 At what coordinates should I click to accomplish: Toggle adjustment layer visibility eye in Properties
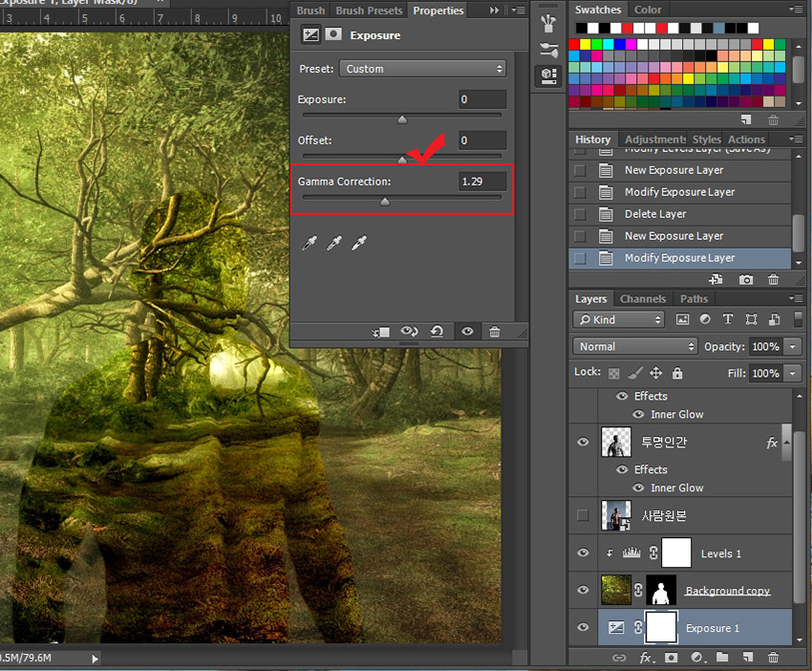coord(467,331)
